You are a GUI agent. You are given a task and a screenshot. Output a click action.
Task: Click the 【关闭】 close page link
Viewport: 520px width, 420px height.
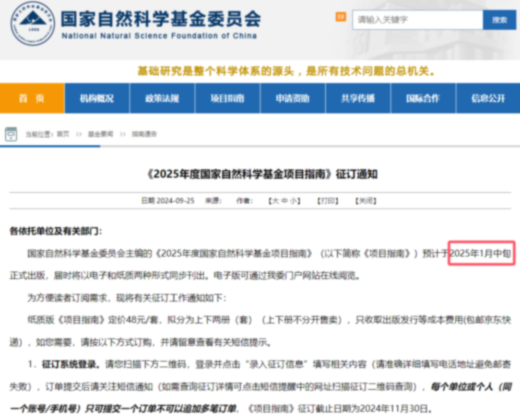click(365, 201)
